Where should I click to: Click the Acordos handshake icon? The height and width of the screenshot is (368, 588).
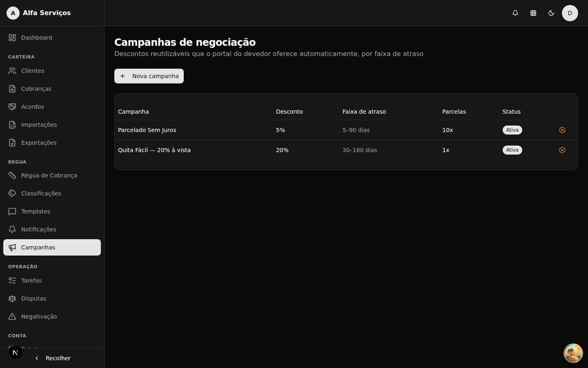[x=12, y=107]
